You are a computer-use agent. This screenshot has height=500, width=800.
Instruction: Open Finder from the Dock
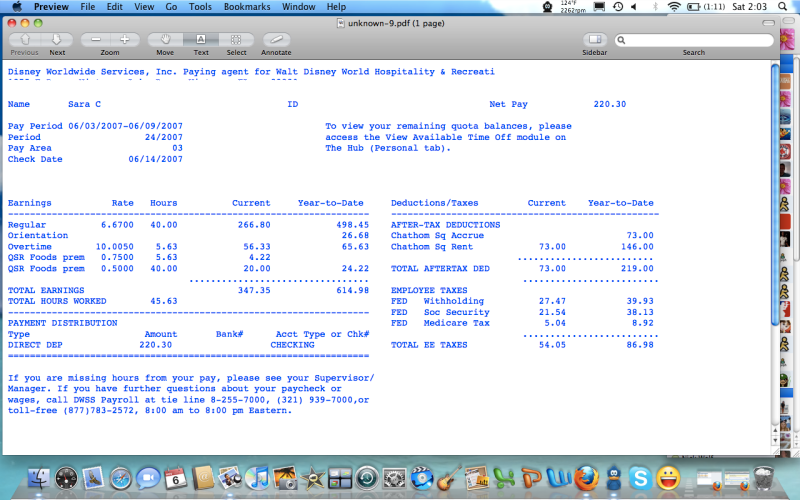(38, 478)
